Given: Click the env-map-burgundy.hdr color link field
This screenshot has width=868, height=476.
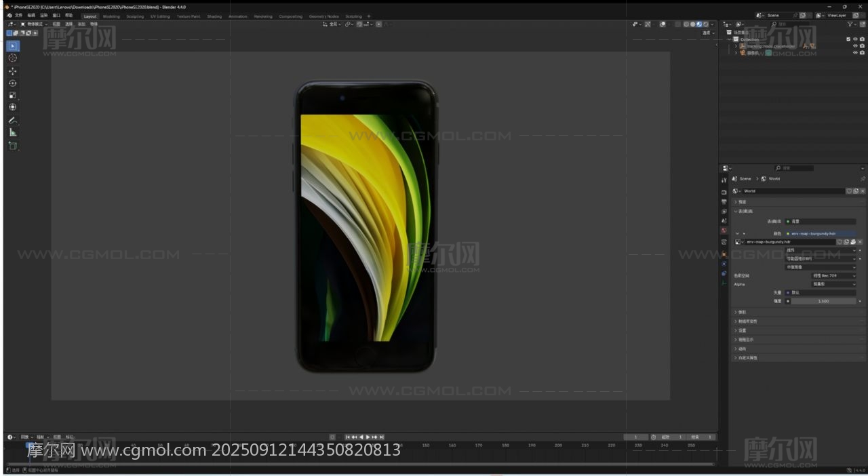Looking at the screenshot, I should (821, 233).
